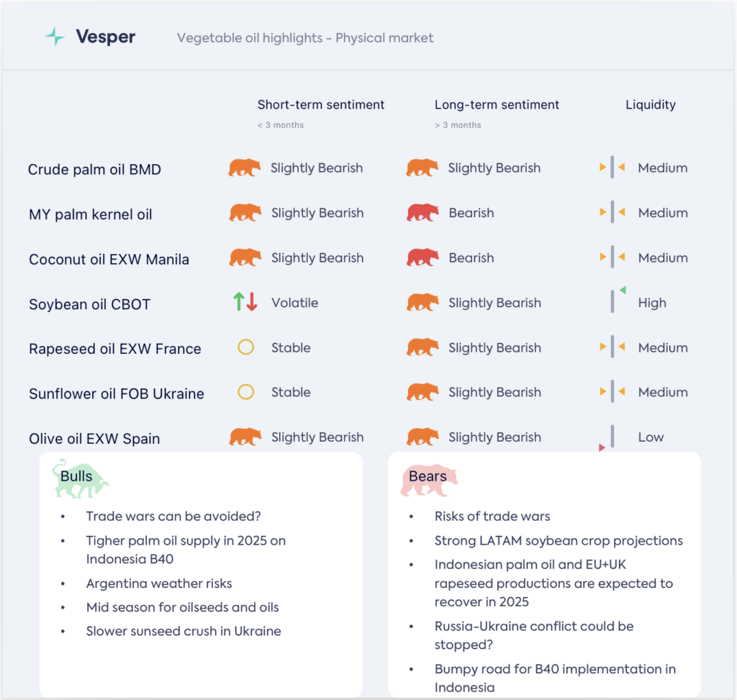Screen dimensions: 737x700
Task: Click the red bear icon for Coconut oil long-term
Action: coord(422,258)
